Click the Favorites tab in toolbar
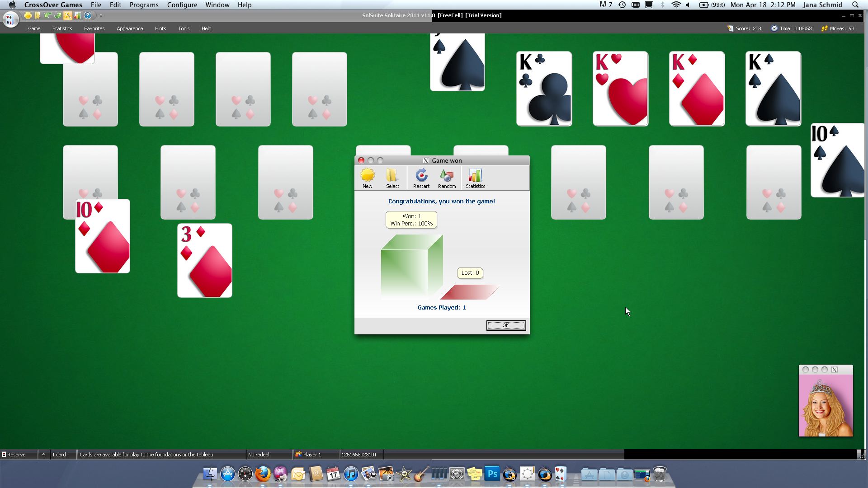The height and width of the screenshot is (488, 868). 94,28
